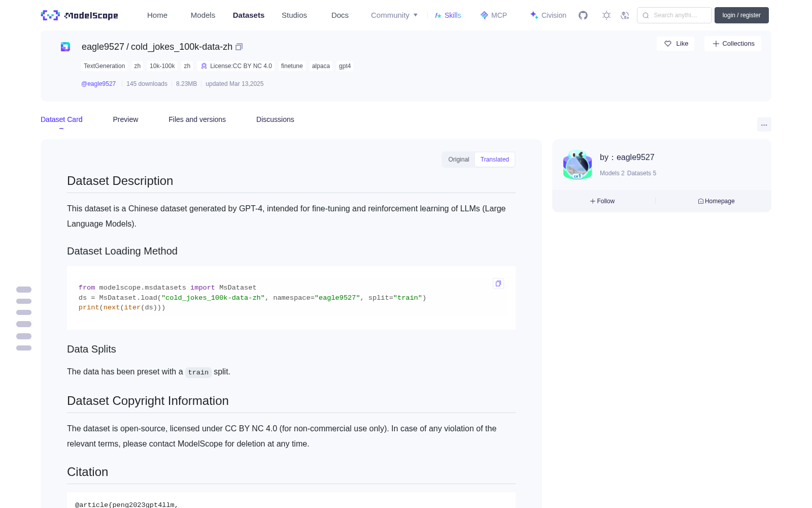Image resolution: width=812 pixels, height=508 pixels.
Task: Open Civision from the header
Action: 548,15
